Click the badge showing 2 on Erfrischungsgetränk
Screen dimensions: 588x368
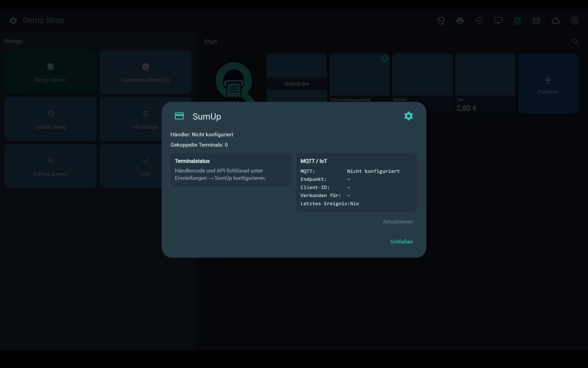coord(384,58)
